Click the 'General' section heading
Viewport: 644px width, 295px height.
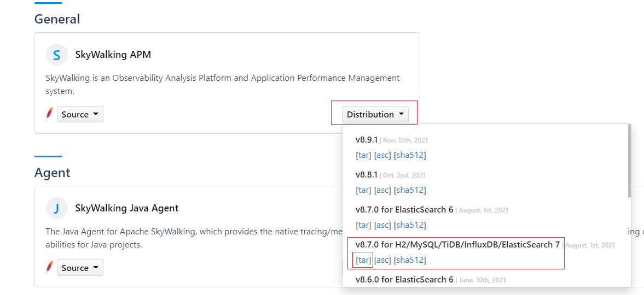[57, 19]
